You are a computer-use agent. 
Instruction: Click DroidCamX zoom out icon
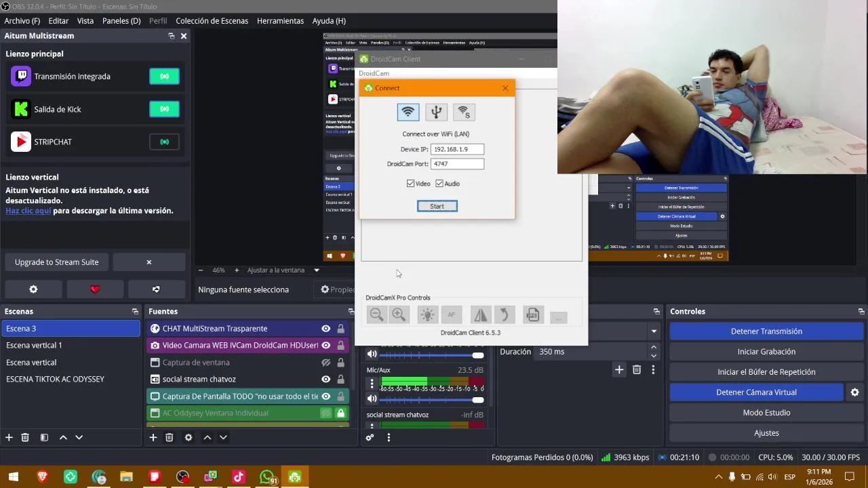click(x=377, y=314)
